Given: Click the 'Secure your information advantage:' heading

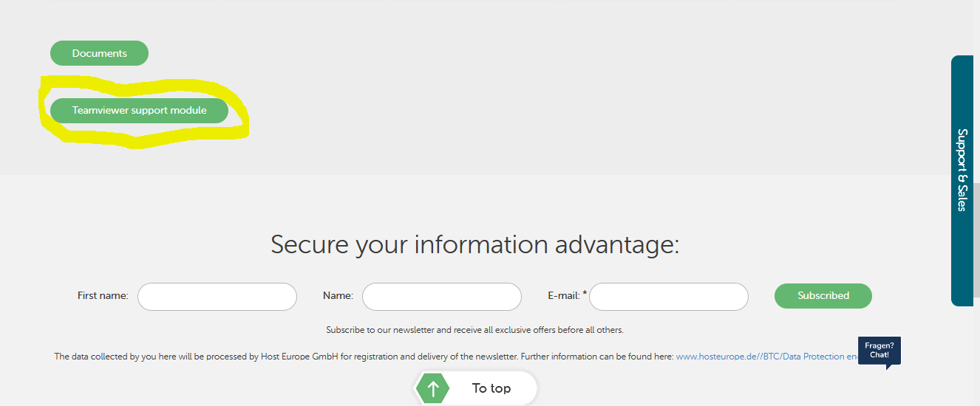Looking at the screenshot, I should click(475, 244).
